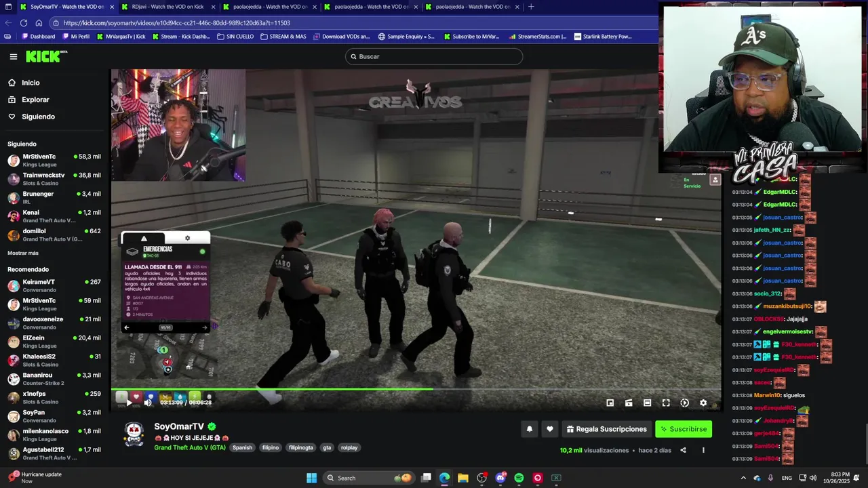Open Grand Theft Auto V category link
This screenshot has width=868, height=488.
pos(190,448)
